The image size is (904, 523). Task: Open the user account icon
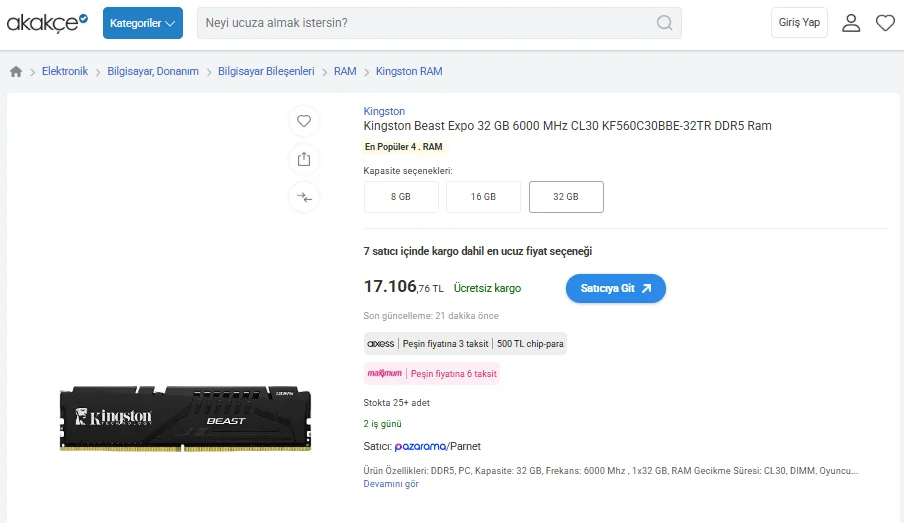[851, 23]
